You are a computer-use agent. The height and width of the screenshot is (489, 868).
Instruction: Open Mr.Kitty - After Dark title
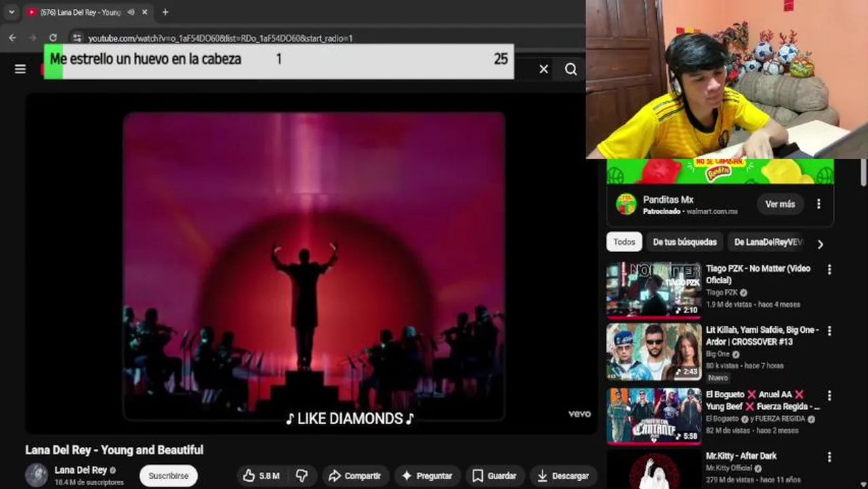click(741, 456)
